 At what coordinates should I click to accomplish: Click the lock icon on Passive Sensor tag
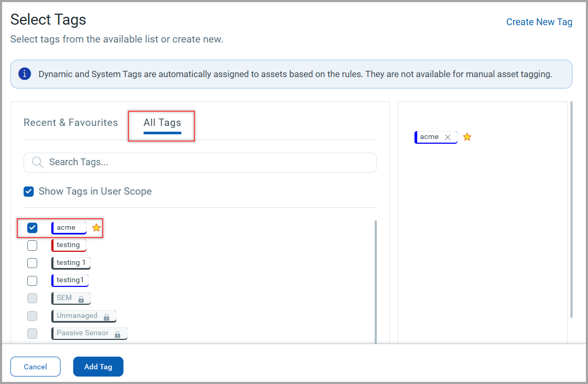click(117, 334)
